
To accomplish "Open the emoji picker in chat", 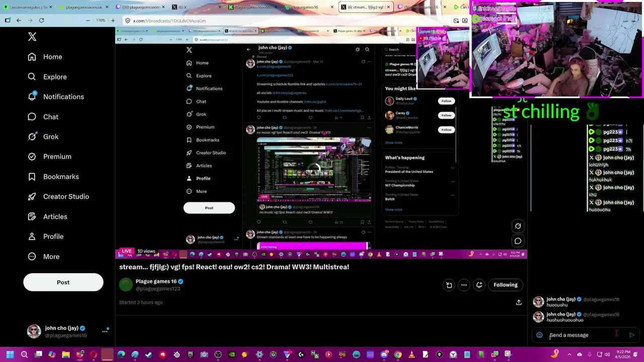I will [x=539, y=335].
